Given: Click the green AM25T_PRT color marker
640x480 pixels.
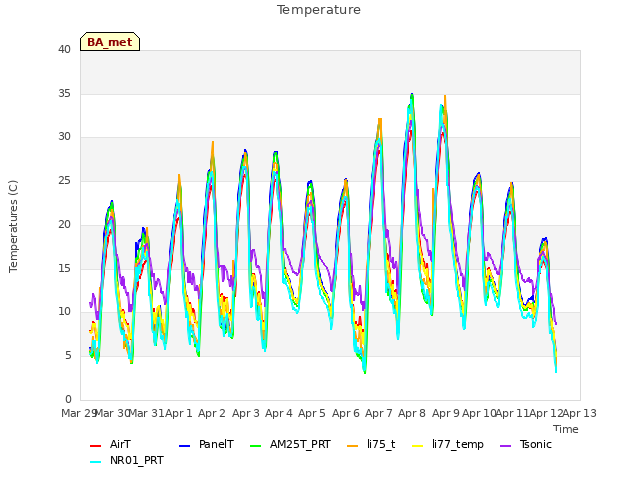Looking at the screenshot, I should (x=255, y=446).
